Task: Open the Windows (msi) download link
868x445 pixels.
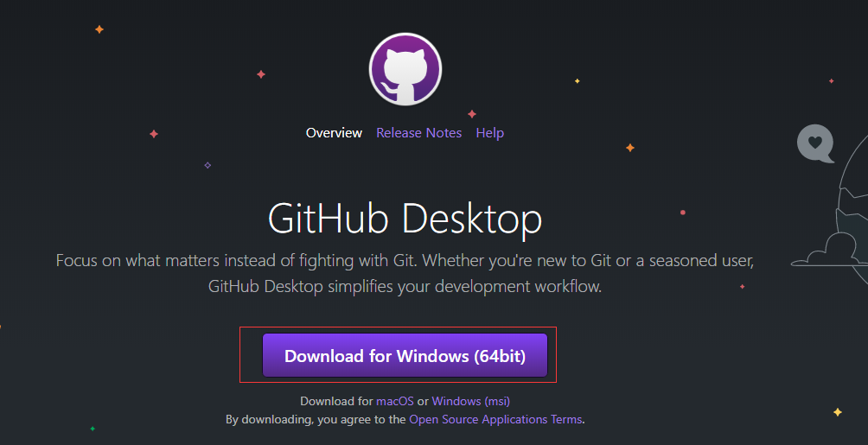Action: click(x=471, y=401)
